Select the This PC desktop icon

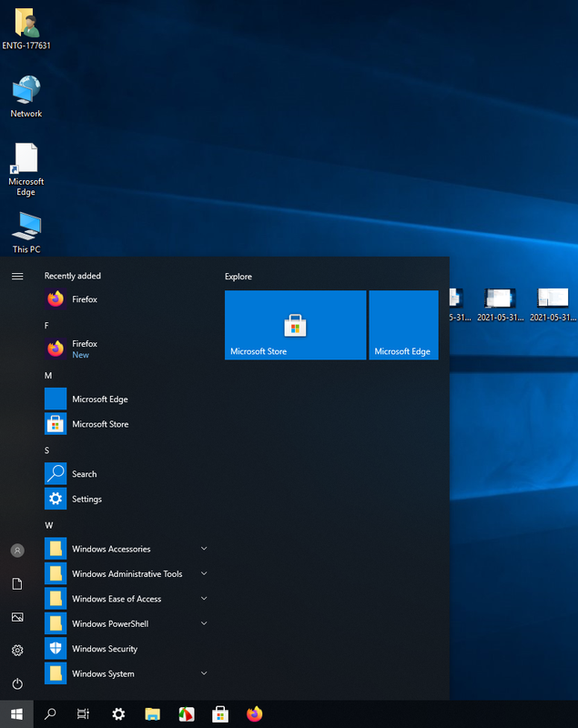(x=26, y=233)
